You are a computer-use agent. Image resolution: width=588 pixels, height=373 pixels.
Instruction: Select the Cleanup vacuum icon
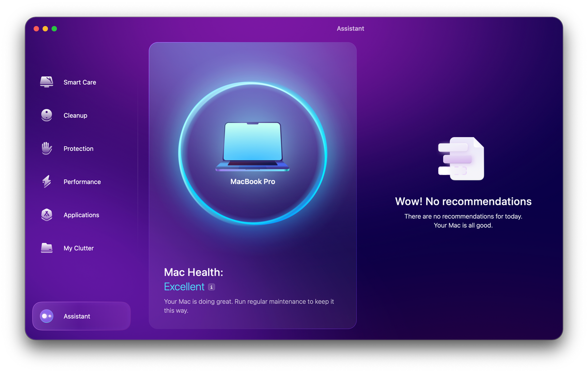click(46, 115)
